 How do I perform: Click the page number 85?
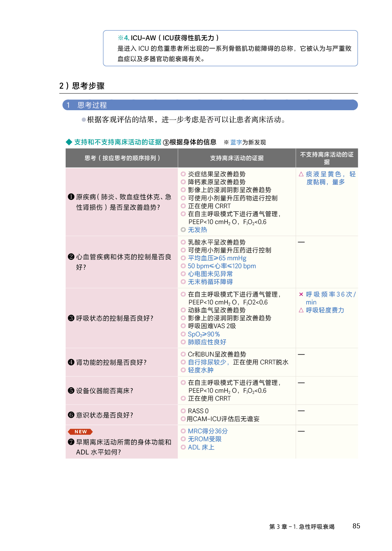pyautogui.click(x=356, y=526)
